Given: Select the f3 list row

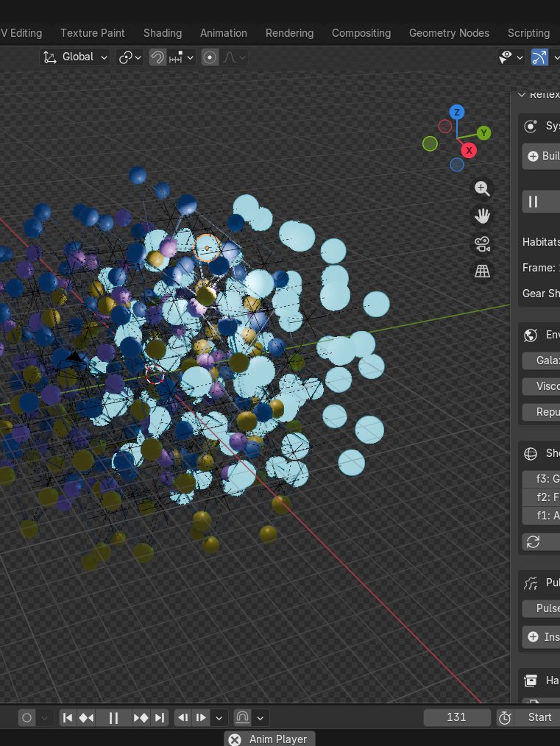Looking at the screenshot, I should (x=542, y=479).
